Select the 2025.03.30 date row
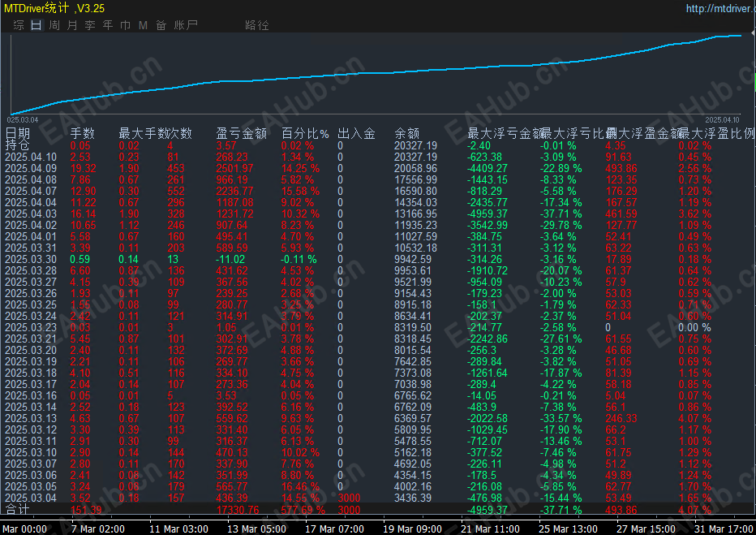The height and width of the screenshot is (535, 756). 31,260
